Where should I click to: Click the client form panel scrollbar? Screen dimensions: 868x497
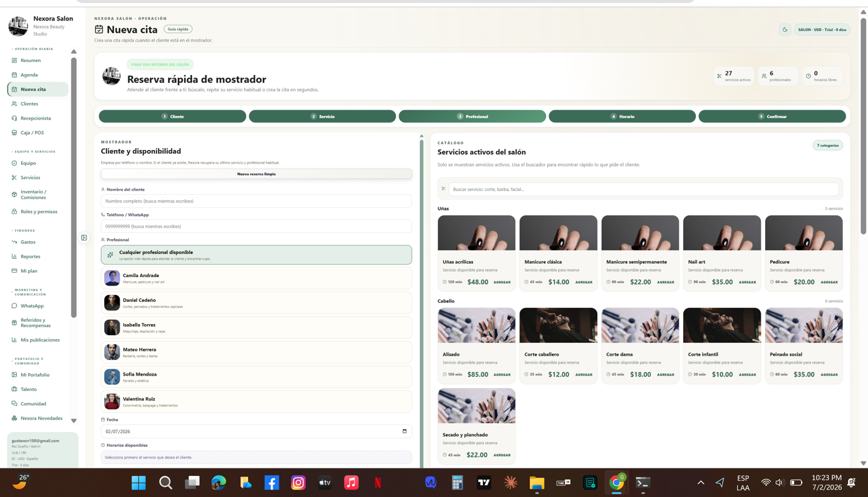pyautogui.click(x=422, y=304)
